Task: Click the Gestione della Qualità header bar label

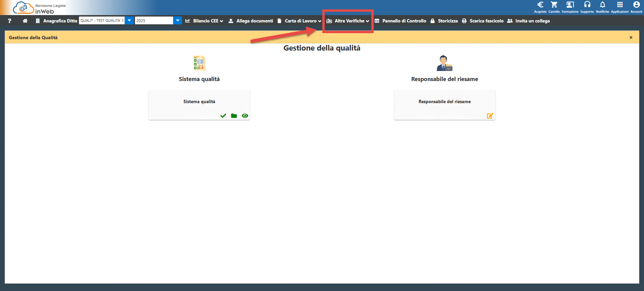Action: click(x=33, y=38)
